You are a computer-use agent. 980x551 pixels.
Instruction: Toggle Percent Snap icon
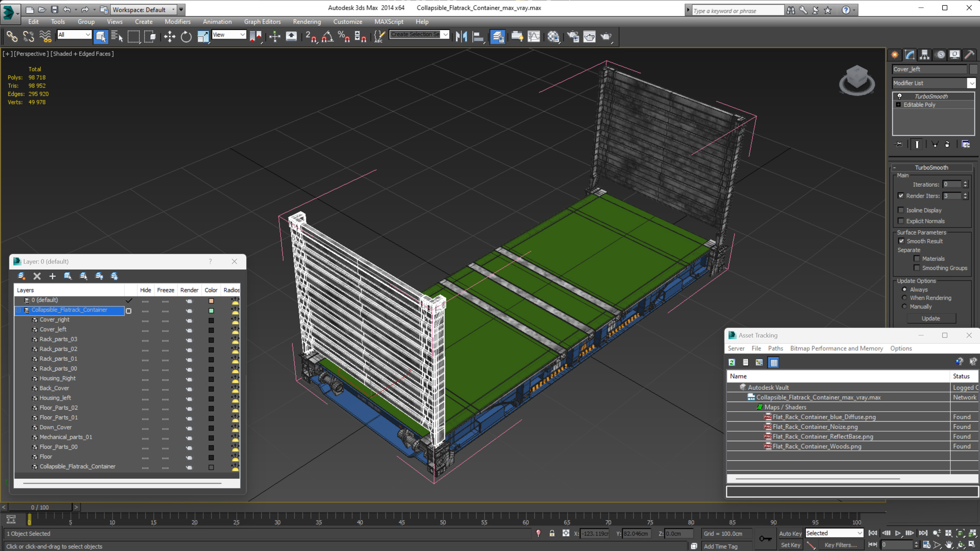click(x=344, y=36)
